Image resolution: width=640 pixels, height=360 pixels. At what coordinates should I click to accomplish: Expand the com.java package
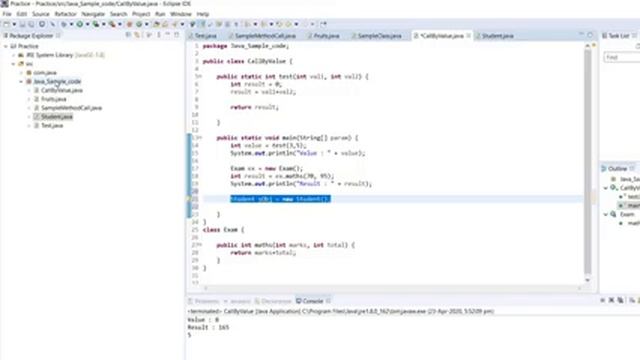[x=22, y=73]
